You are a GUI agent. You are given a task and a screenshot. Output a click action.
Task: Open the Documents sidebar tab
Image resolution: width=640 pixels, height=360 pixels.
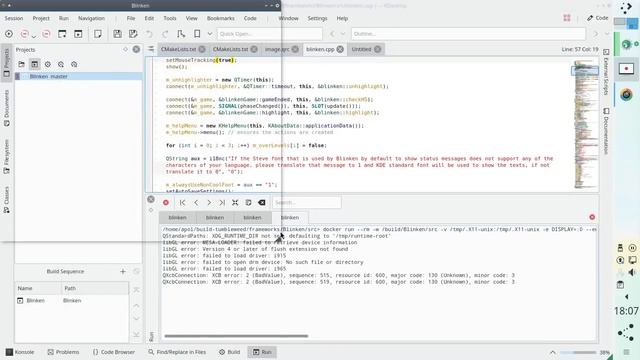(7, 108)
